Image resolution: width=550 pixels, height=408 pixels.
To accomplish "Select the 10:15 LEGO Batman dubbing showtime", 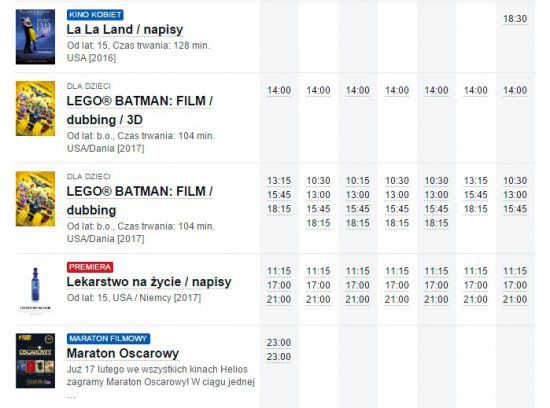I will [358, 181].
